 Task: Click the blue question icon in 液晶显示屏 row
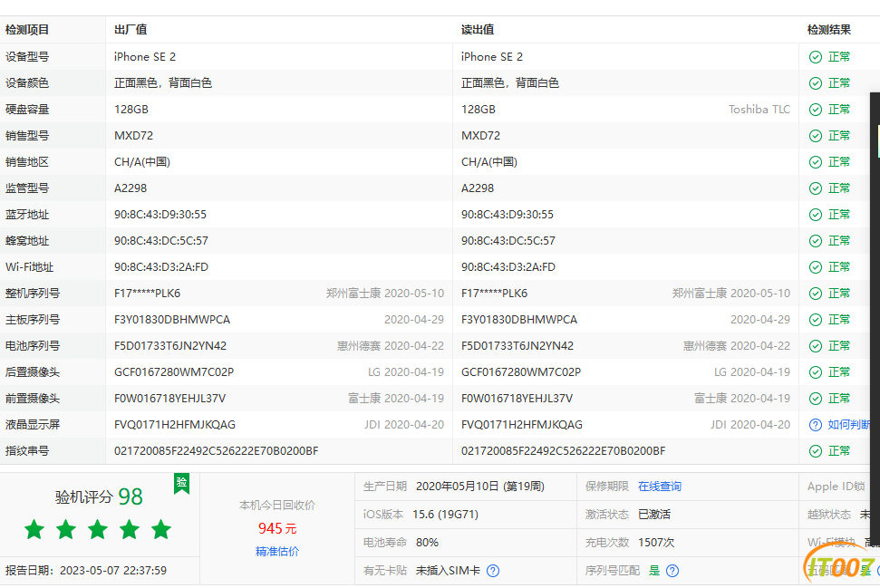[816, 425]
